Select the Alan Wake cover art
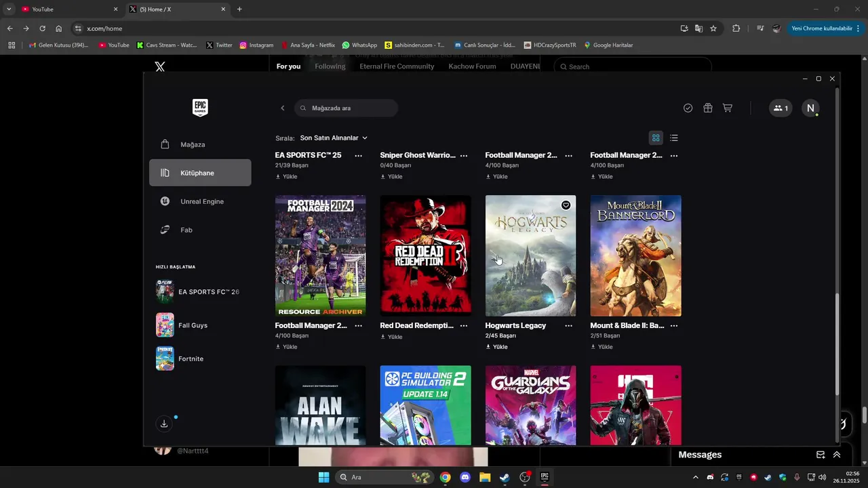This screenshot has width=868, height=488. click(320, 405)
